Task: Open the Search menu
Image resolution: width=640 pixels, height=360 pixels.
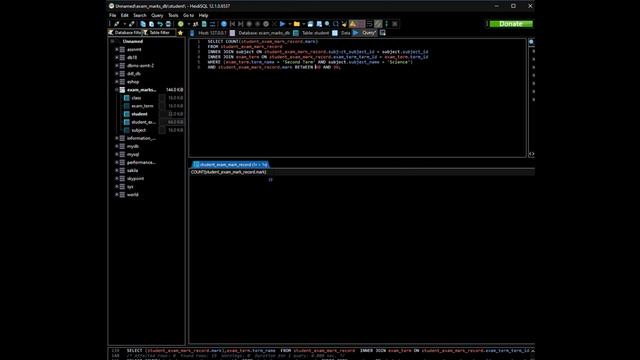Action: (x=140, y=15)
